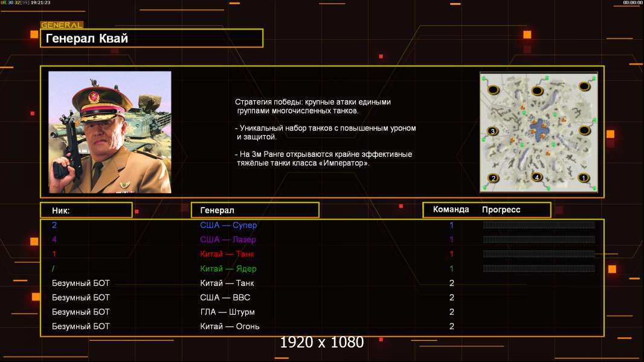Choose the empty right-middle start slot on minimap
The width and height of the screenshot is (644, 362).
[584, 130]
